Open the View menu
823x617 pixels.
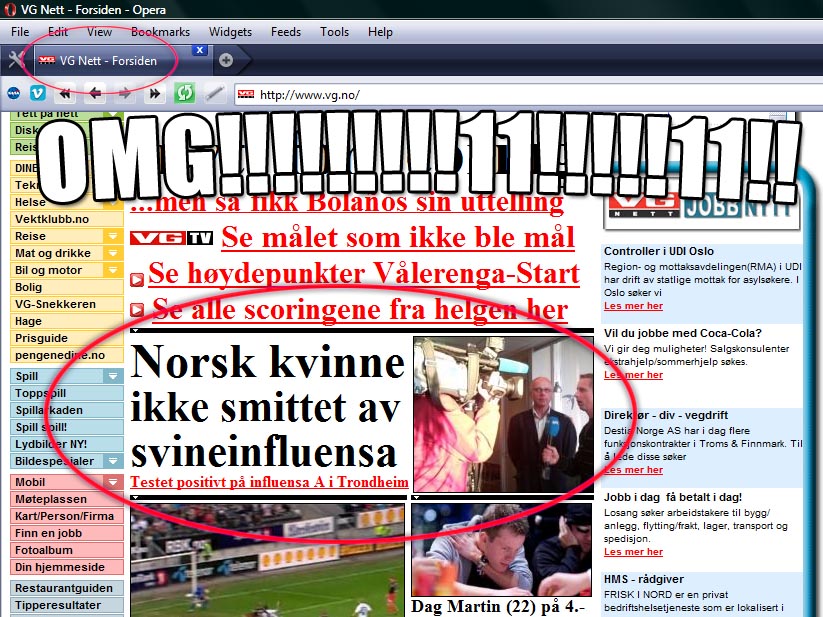(x=99, y=32)
